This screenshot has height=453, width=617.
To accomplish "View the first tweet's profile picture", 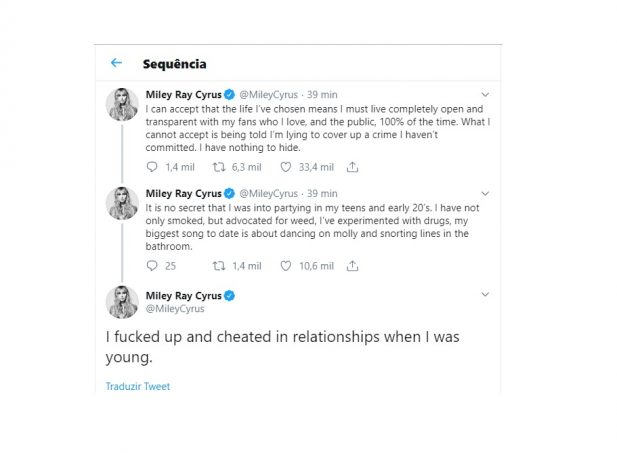I will click(x=122, y=104).
